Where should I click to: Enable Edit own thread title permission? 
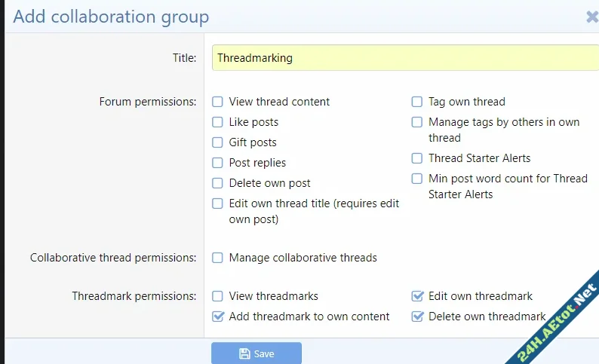point(217,203)
